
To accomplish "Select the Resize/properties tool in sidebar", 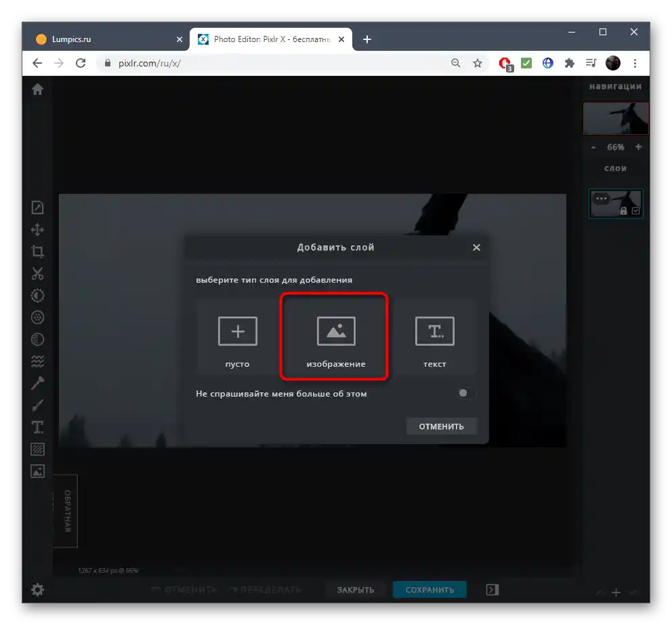I will click(37, 207).
